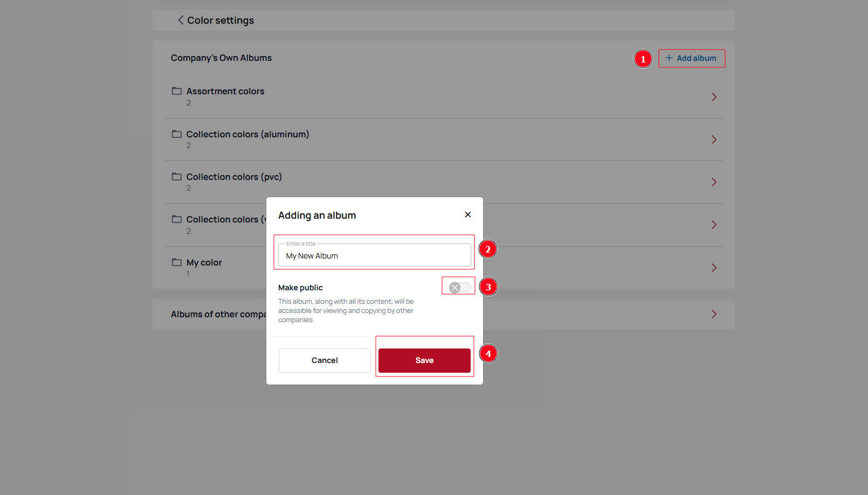868x495 pixels.
Task: Click the folder icon beside Assortment colors
Action: 177,91
